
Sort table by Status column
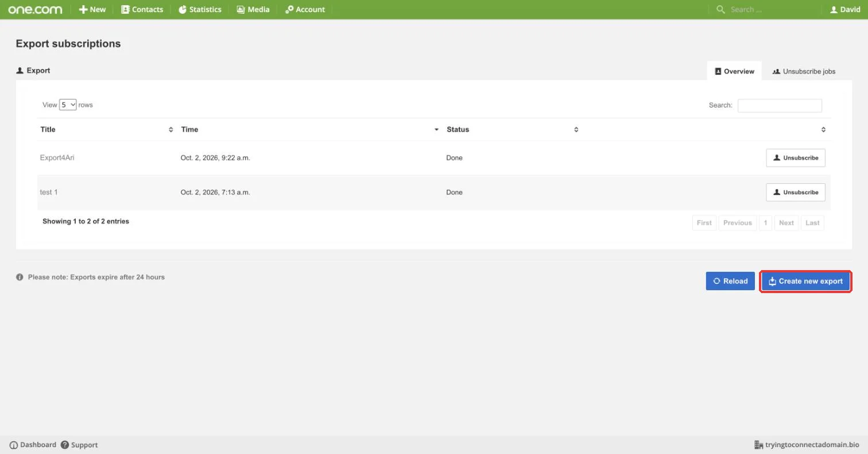click(x=513, y=129)
